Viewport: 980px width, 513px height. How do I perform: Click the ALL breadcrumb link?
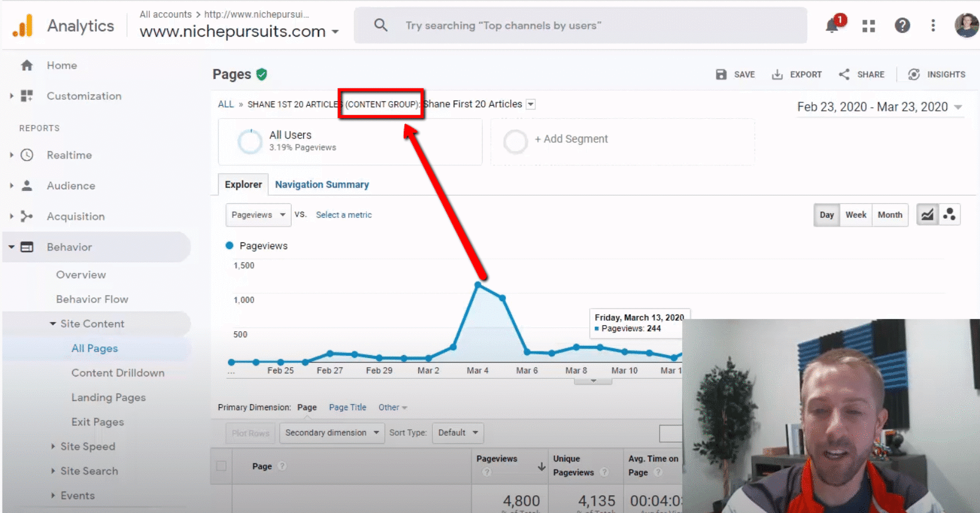tap(225, 105)
